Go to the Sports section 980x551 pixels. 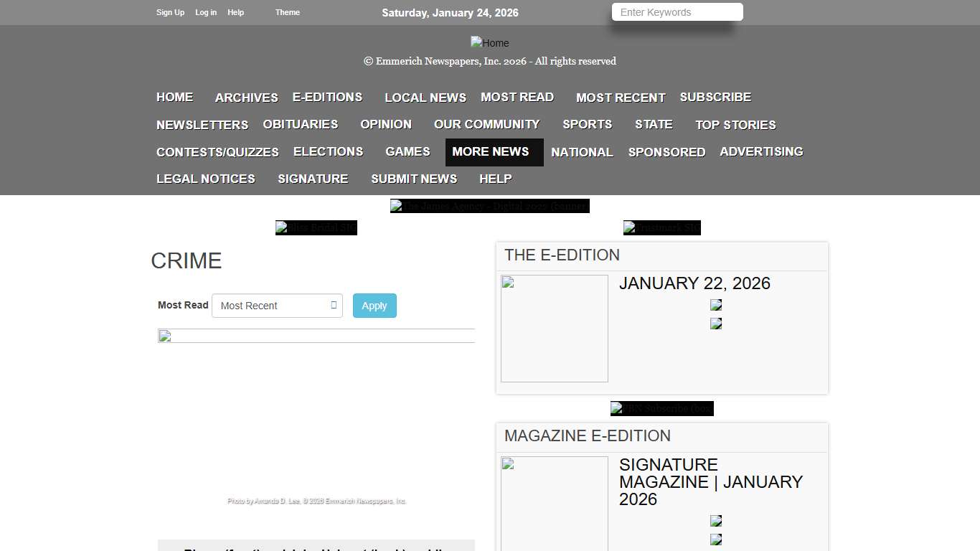pos(587,125)
